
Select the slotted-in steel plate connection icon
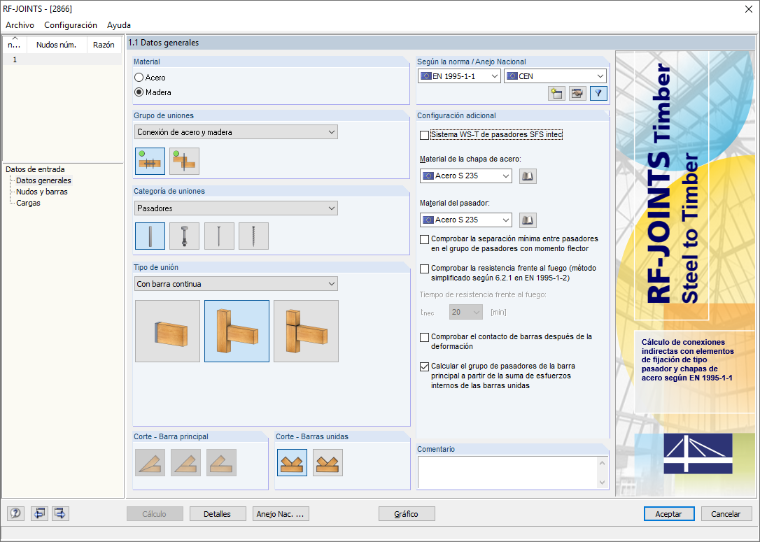point(150,161)
